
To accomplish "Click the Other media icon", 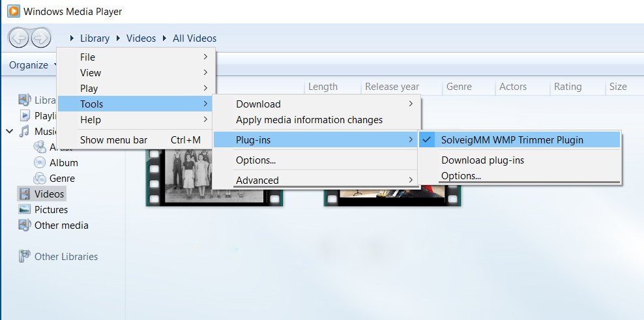I will 25,225.
